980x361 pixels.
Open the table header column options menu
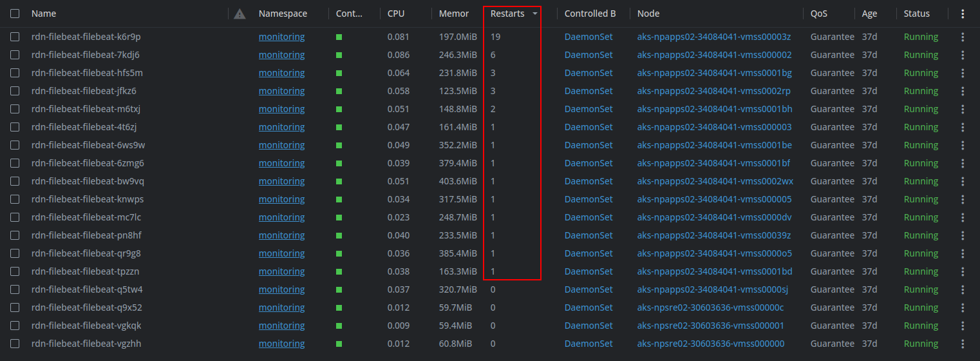tap(963, 14)
